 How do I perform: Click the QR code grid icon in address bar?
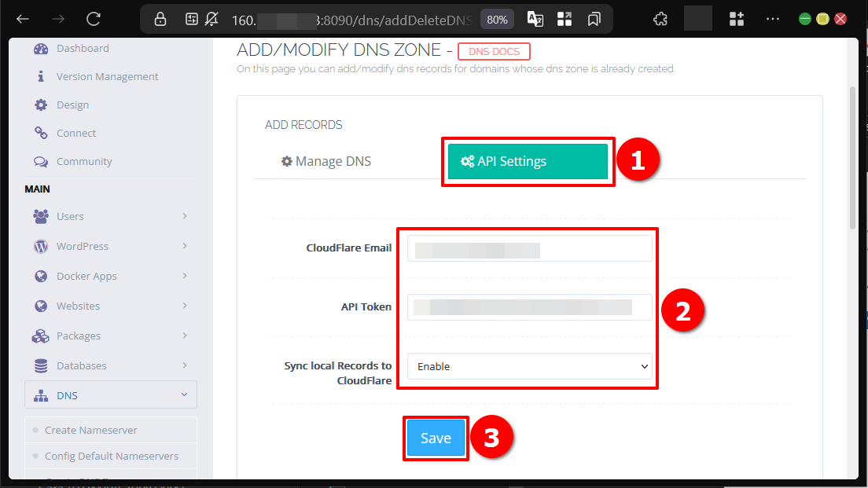coord(565,20)
